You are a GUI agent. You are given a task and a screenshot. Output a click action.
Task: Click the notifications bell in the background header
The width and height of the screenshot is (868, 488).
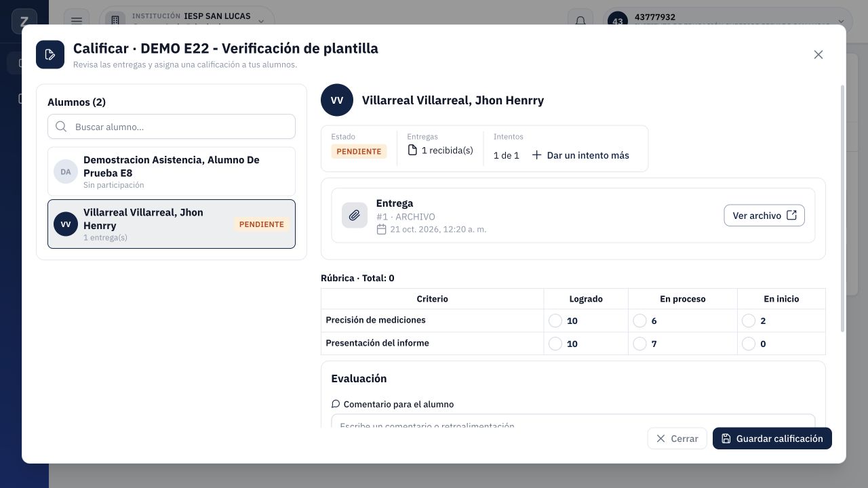(580, 21)
